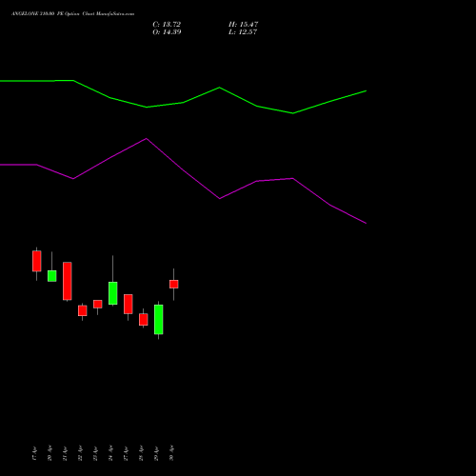Click the chart title text starting with ANGELONE

click(72, 14)
